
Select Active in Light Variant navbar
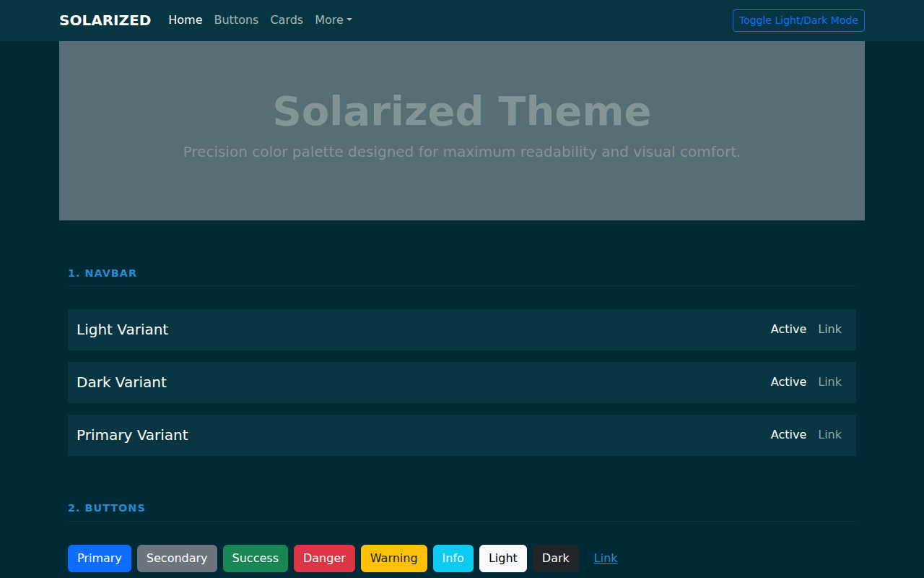[x=788, y=329]
